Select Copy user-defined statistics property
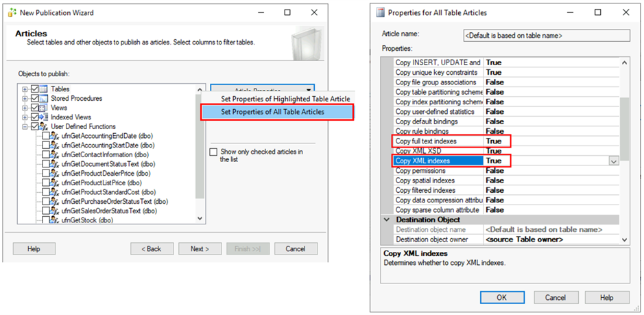The image size is (644, 315). [x=507, y=112]
